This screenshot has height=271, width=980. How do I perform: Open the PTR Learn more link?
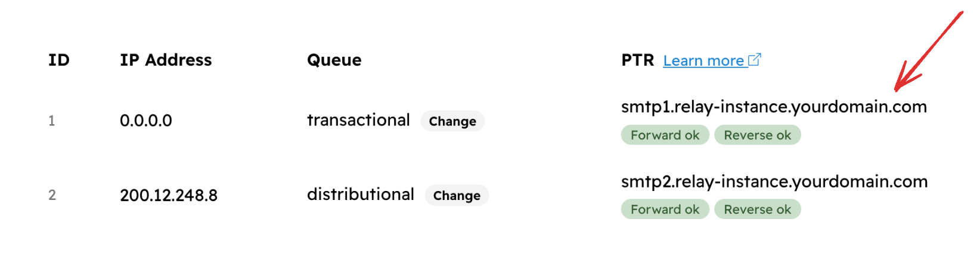click(x=703, y=61)
